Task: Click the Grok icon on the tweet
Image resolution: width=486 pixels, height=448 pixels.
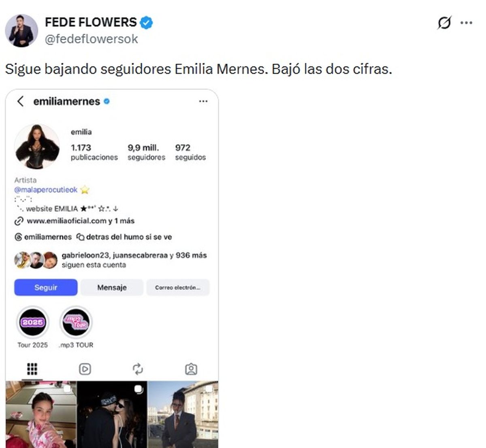Action: point(444,23)
